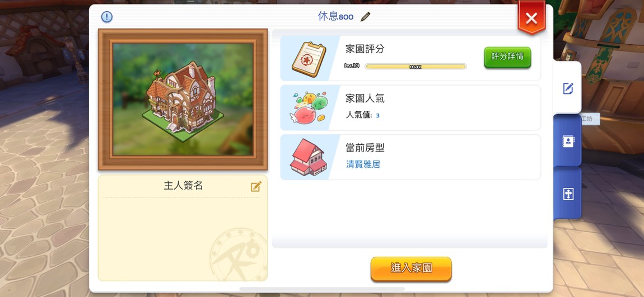Edit home name 休息800 via pencil icon
This screenshot has width=644, height=297.
365,17
